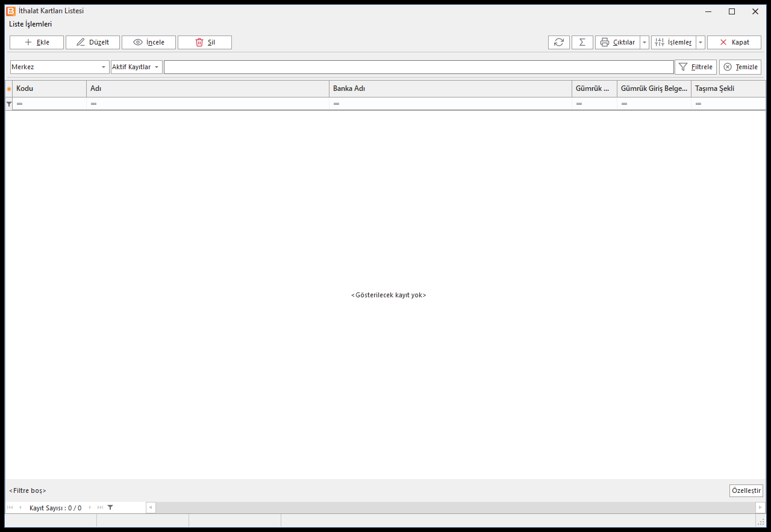Sort by the Banka Adı column header

click(x=451, y=88)
